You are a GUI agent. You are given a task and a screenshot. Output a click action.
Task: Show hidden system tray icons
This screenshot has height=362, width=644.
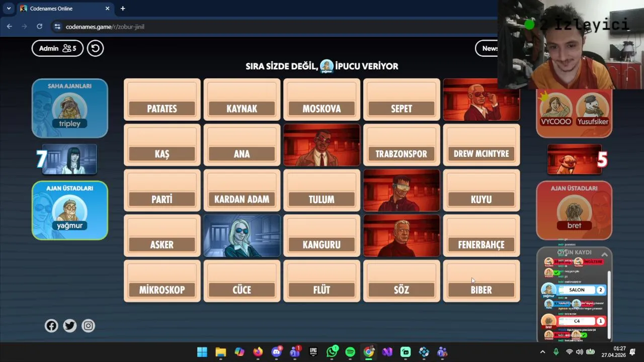[542, 352]
